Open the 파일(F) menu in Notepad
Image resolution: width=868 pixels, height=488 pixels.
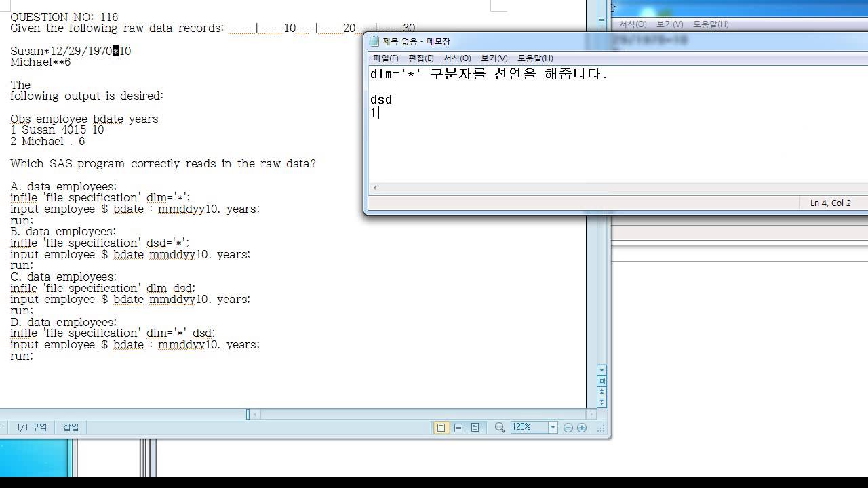click(x=386, y=58)
